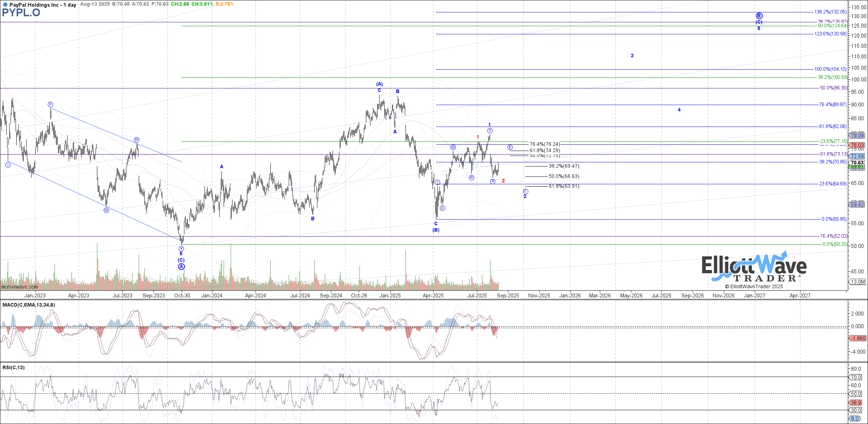The height and width of the screenshot is (424, 868).
Task: Click the blue '4' projected wave label
Action: click(x=679, y=110)
